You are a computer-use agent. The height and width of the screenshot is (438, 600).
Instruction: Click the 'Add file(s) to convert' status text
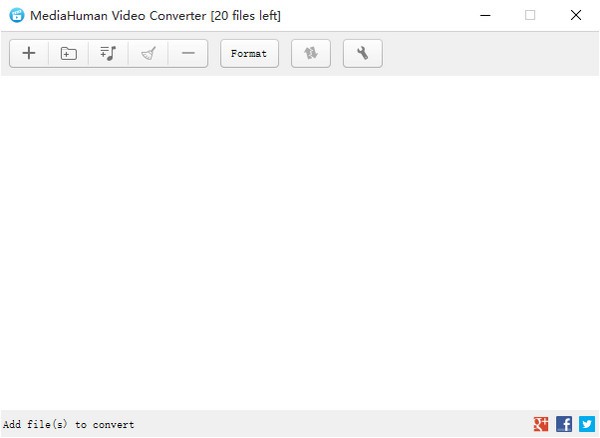tap(69, 425)
